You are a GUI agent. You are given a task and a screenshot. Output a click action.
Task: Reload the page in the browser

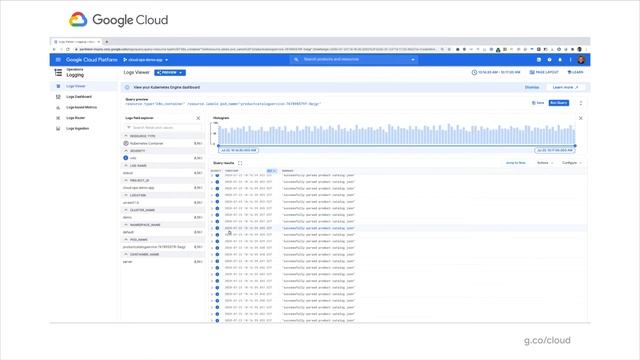click(68, 49)
